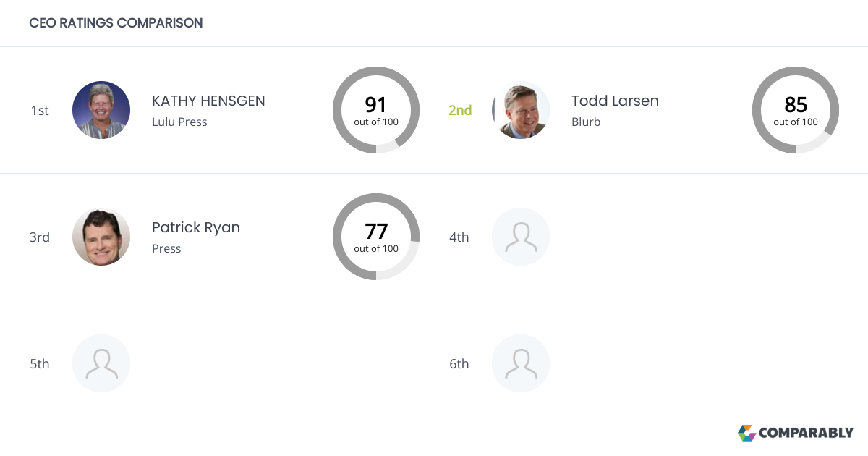Open the Patrick Ryan name link
Image resolution: width=868 pixels, height=456 pixels.
tap(196, 227)
